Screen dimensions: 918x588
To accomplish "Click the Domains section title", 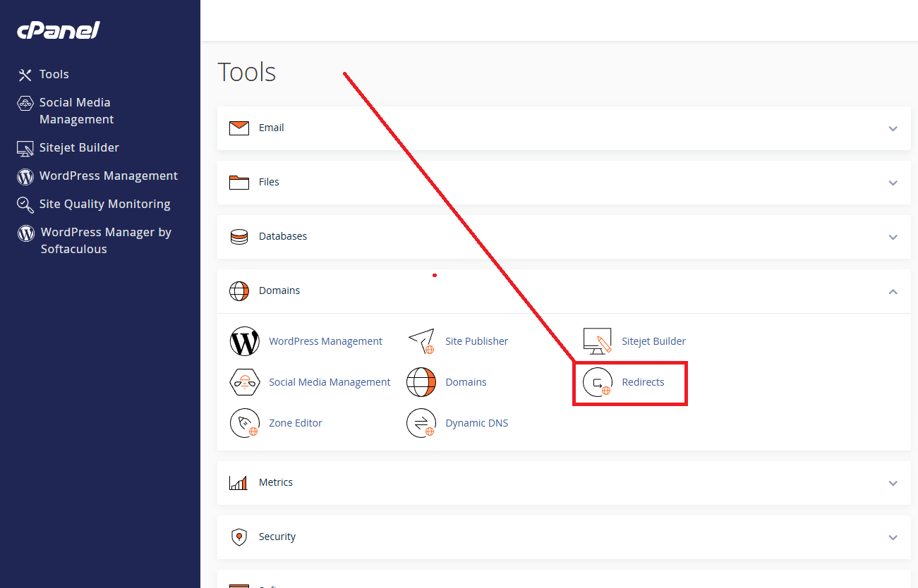I will coord(279,290).
